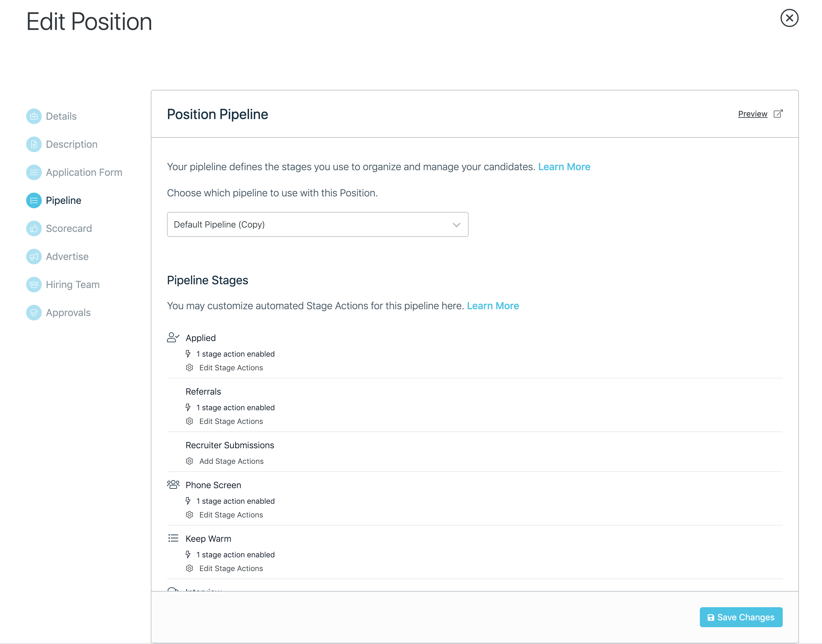822x644 pixels.
Task: Click the Hiring Team people icon
Action: pos(34,285)
